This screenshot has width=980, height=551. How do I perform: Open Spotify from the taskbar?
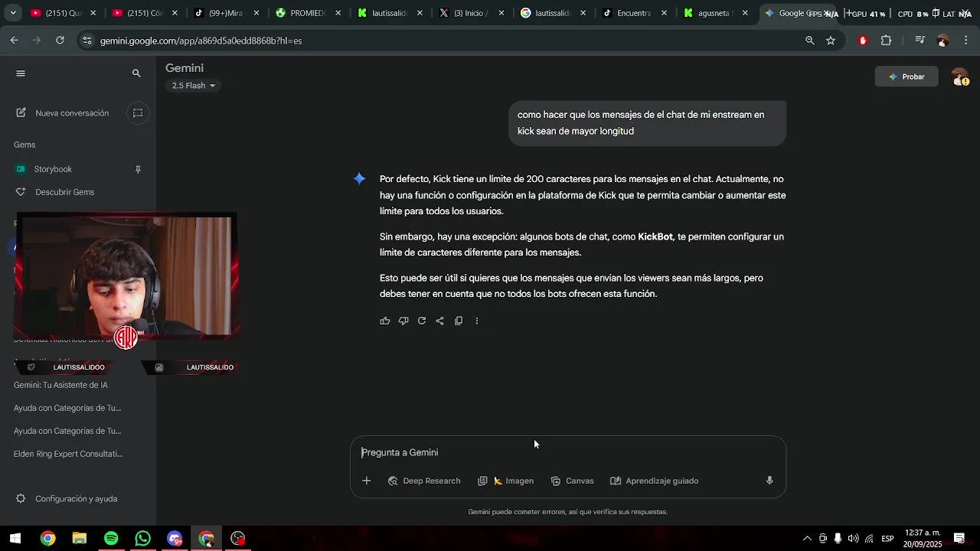pos(111,539)
